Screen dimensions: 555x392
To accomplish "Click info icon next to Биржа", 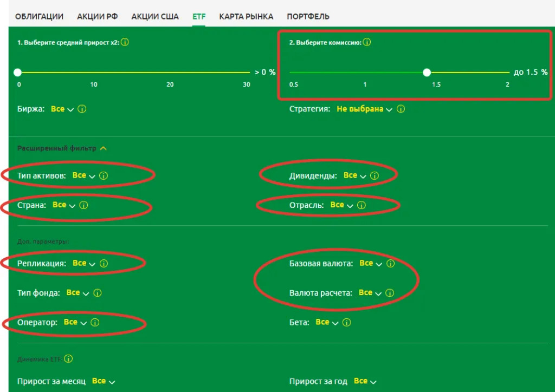I will [82, 109].
